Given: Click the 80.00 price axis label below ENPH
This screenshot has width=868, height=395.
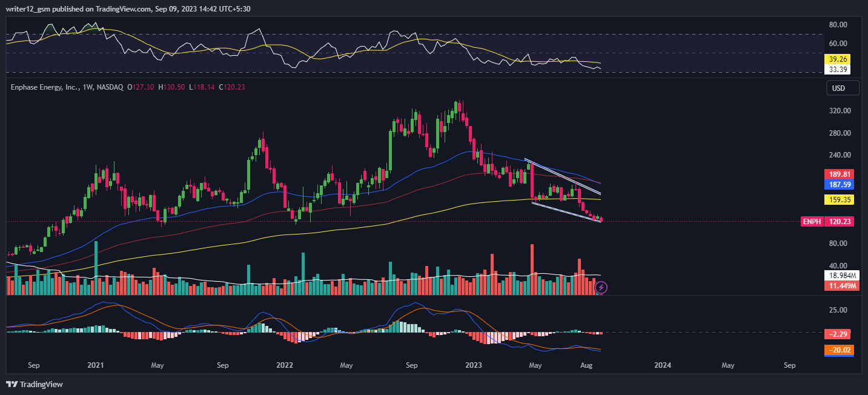Looking at the screenshot, I should (838, 244).
